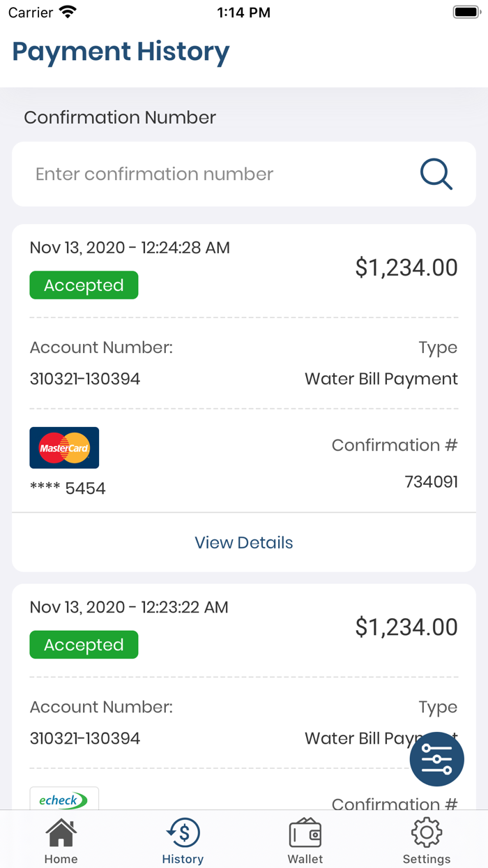
Task: Tap the Wi-Fi indicator in status bar
Action: [x=68, y=11]
